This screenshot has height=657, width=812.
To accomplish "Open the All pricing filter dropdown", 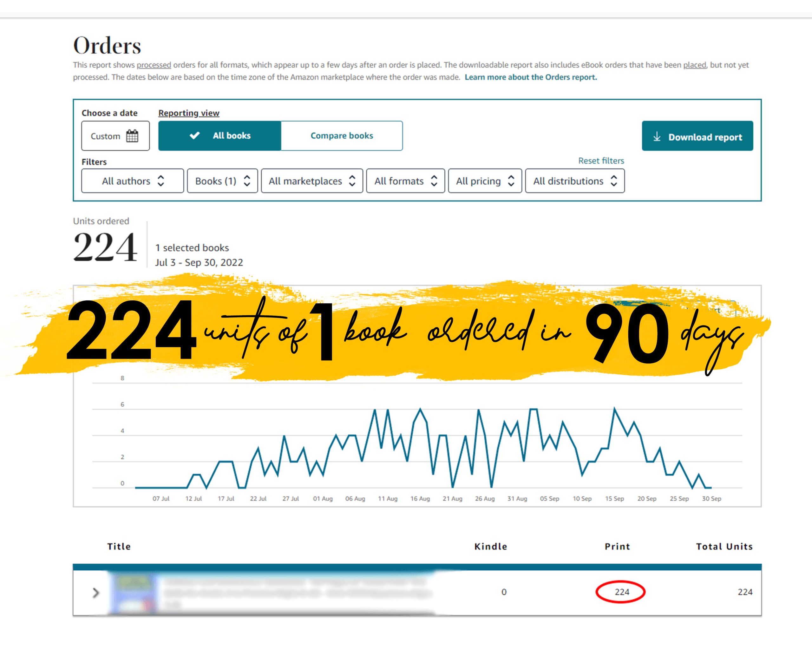I will click(x=485, y=181).
